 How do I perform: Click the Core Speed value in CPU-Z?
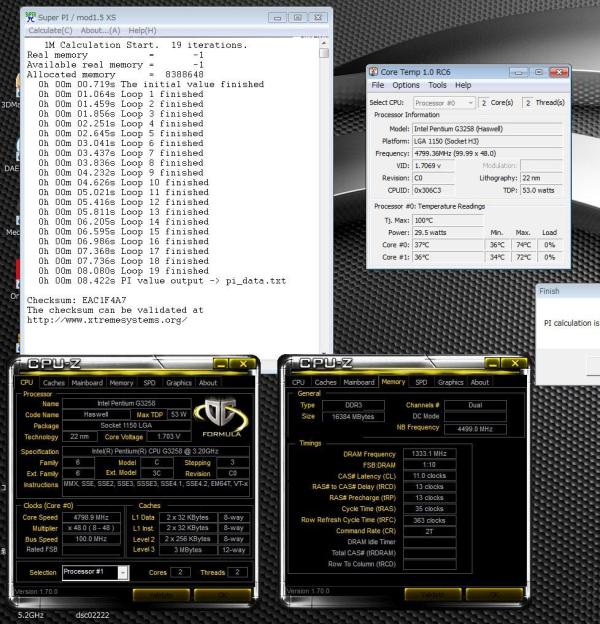[91, 517]
